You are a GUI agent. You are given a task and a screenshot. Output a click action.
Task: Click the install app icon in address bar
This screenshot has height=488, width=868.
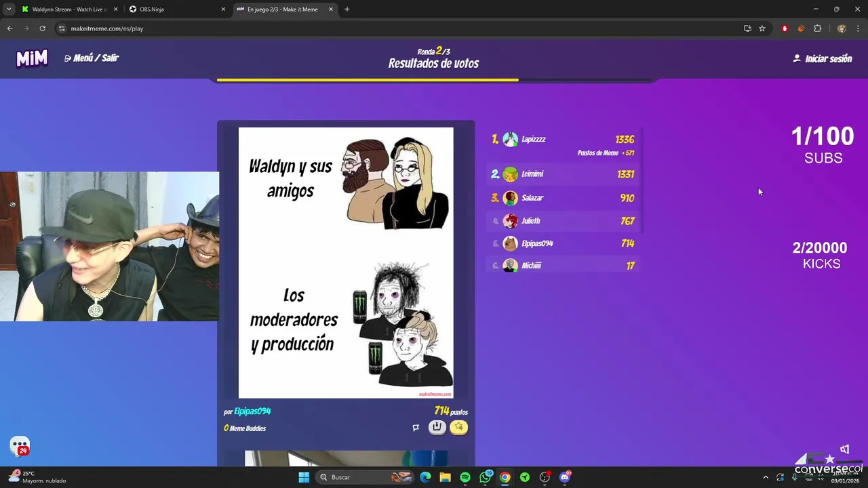click(747, 28)
